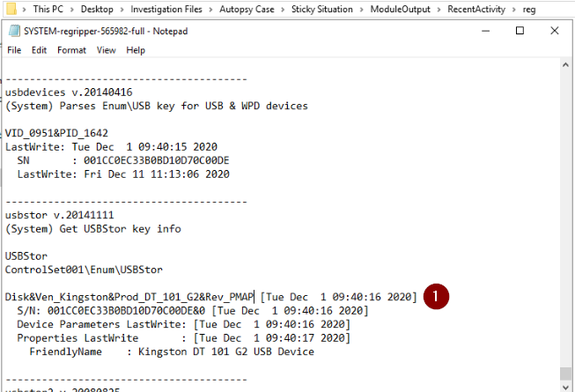
Task: Open the Help menu
Action: click(136, 50)
